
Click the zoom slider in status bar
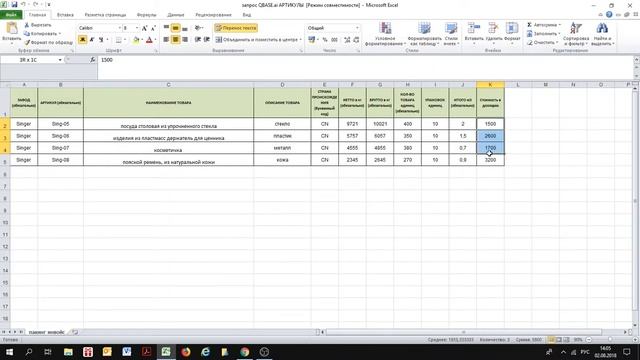(x=610, y=340)
